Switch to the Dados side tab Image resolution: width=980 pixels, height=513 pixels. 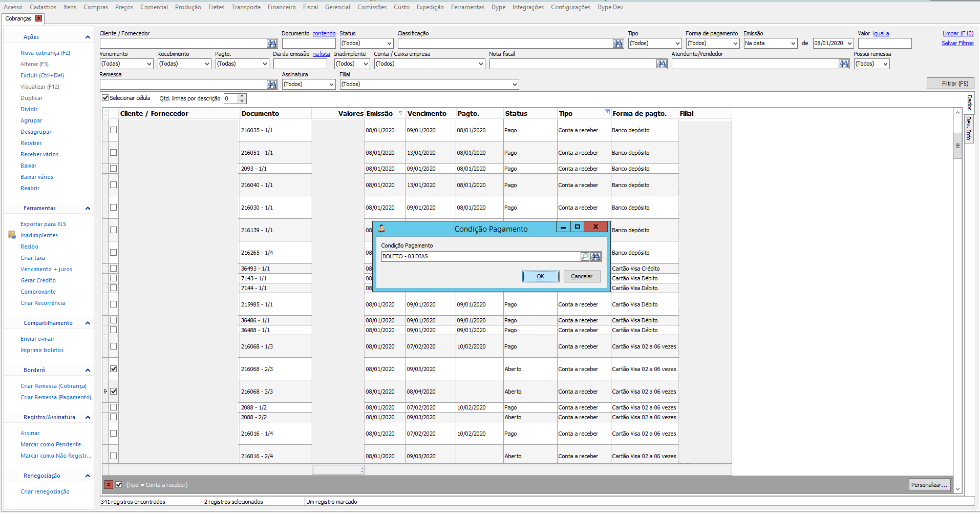pos(969,103)
